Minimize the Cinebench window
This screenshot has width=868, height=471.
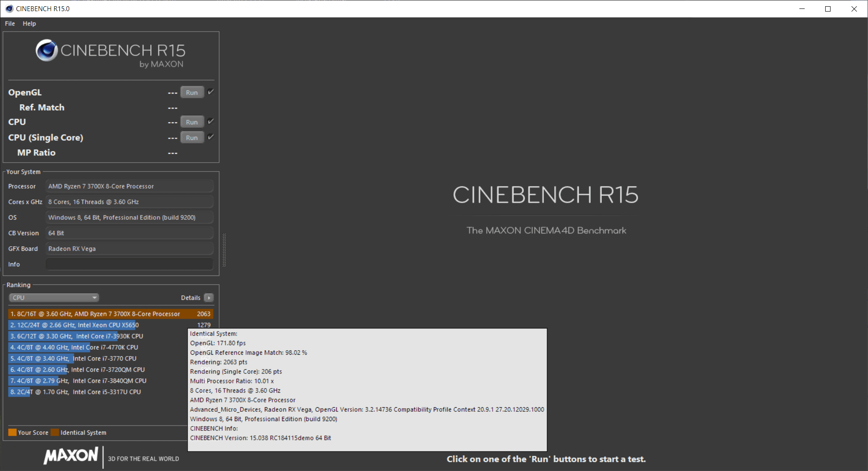click(x=802, y=9)
